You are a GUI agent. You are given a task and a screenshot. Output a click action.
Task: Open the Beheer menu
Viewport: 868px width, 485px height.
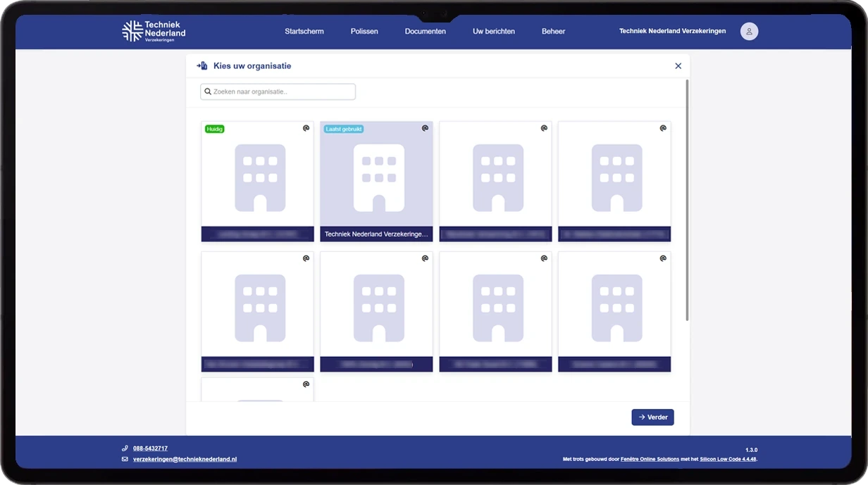coord(553,32)
